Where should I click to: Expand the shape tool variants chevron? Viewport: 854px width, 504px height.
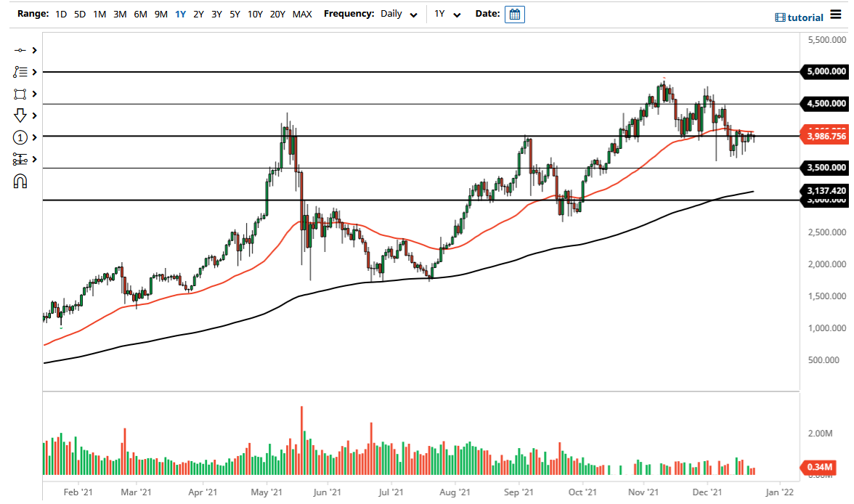pyautogui.click(x=34, y=94)
